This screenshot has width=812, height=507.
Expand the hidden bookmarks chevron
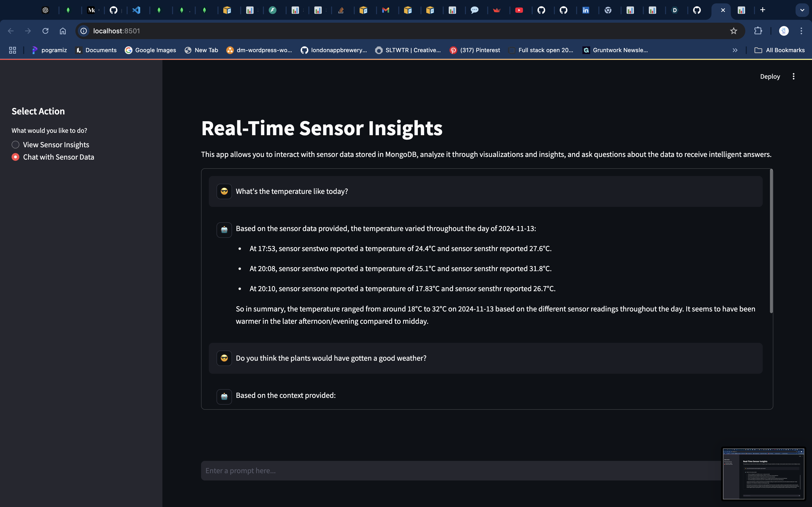pyautogui.click(x=735, y=50)
